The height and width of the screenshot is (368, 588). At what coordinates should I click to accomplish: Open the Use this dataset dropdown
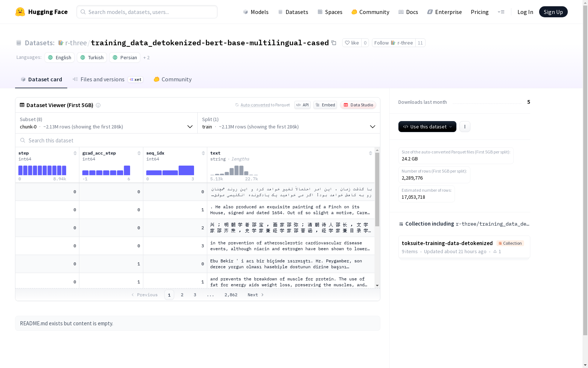[x=427, y=127]
